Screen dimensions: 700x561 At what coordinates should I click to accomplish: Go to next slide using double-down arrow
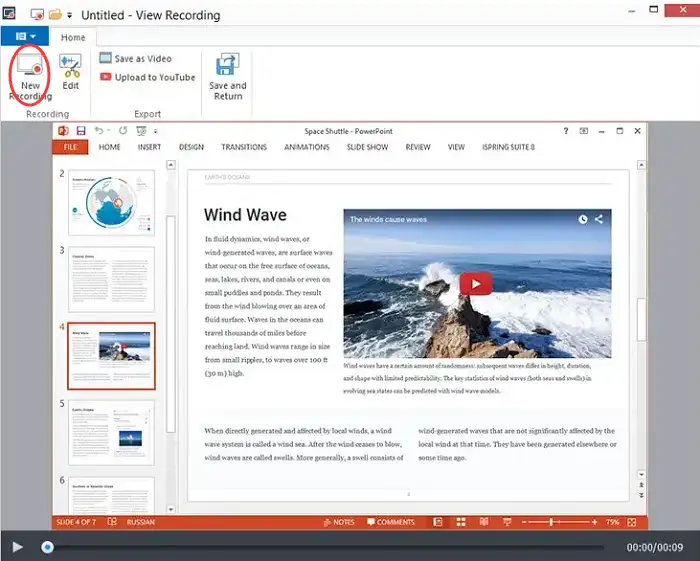click(x=642, y=495)
